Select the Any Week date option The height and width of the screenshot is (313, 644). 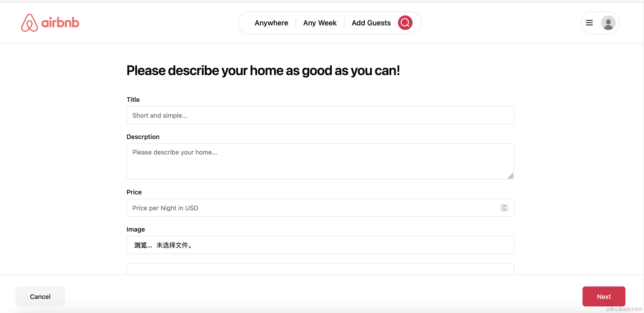click(x=320, y=23)
